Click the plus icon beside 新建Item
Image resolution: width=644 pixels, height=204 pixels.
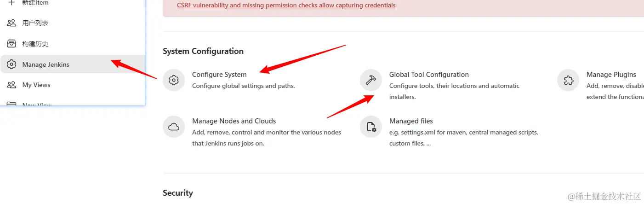tap(11, 3)
